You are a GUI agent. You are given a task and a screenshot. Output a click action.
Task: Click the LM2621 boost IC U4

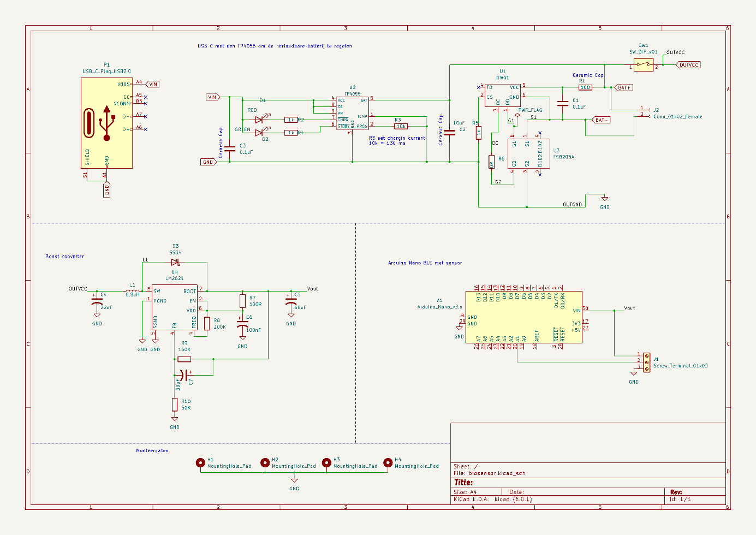(x=175, y=308)
